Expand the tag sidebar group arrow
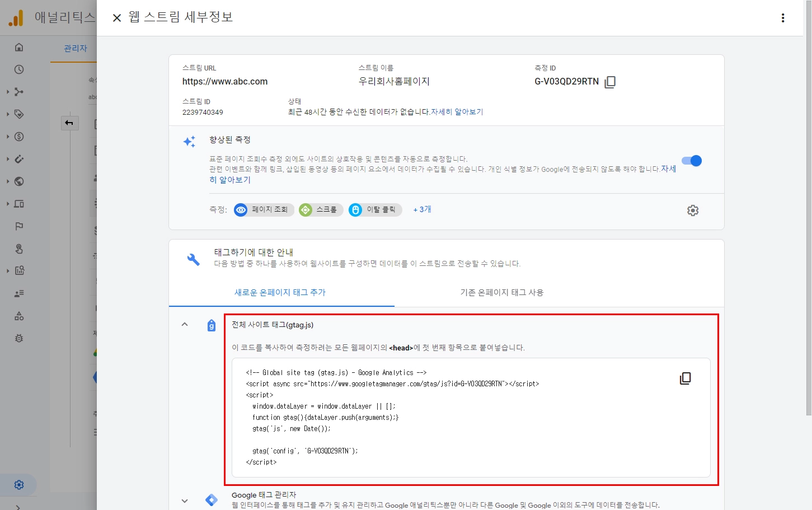Image resolution: width=812 pixels, height=510 pixels. tap(8, 114)
